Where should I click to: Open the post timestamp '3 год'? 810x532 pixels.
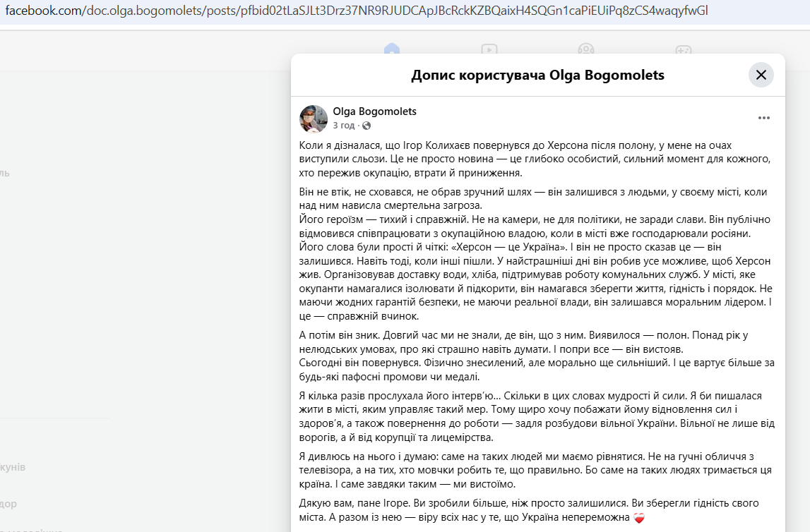coord(343,126)
